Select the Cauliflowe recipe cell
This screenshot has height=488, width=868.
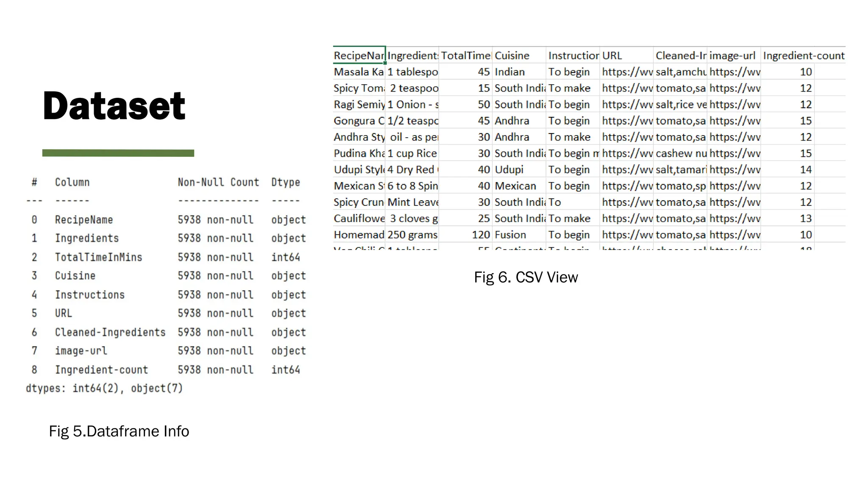pos(359,219)
